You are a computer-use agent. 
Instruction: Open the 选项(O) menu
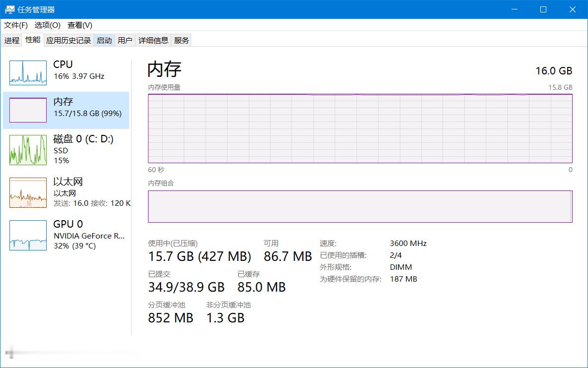point(47,25)
